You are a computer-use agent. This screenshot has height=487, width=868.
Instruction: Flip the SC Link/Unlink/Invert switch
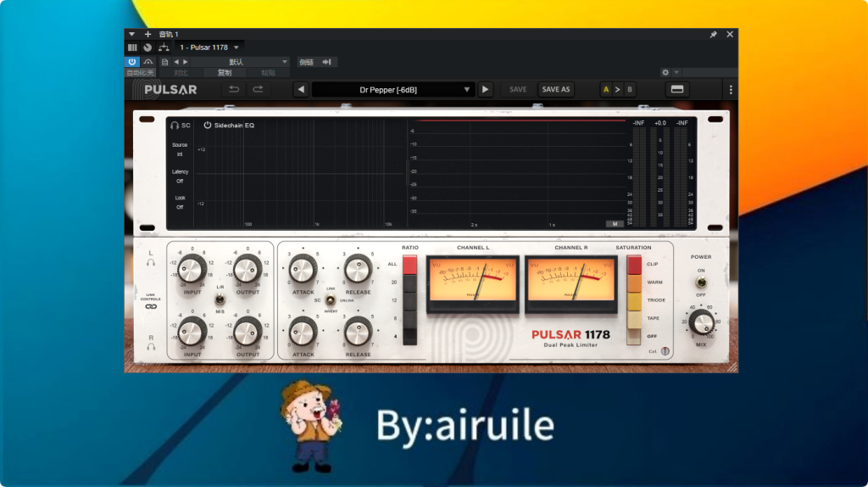[331, 300]
